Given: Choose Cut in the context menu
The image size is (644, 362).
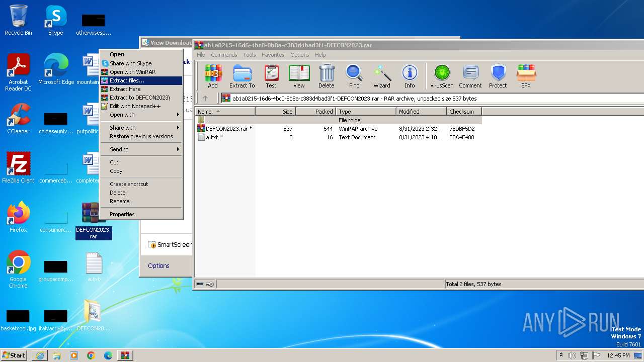Looking at the screenshot, I should 141,162.
